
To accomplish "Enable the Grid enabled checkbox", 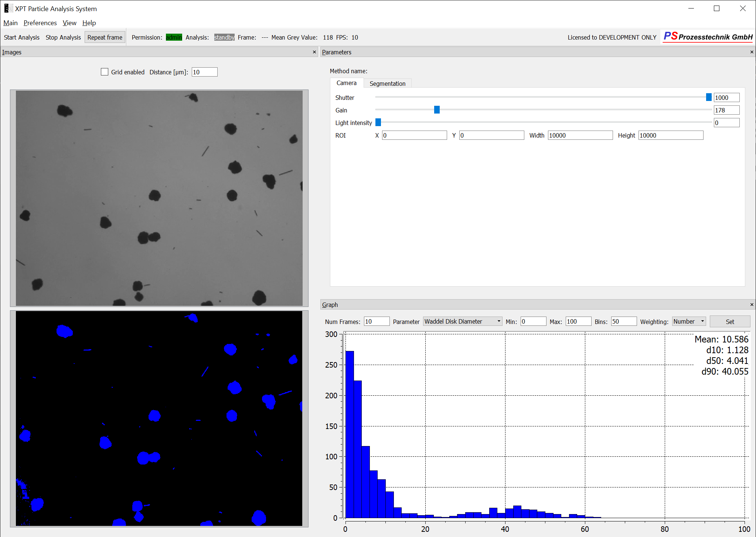I will [x=105, y=72].
